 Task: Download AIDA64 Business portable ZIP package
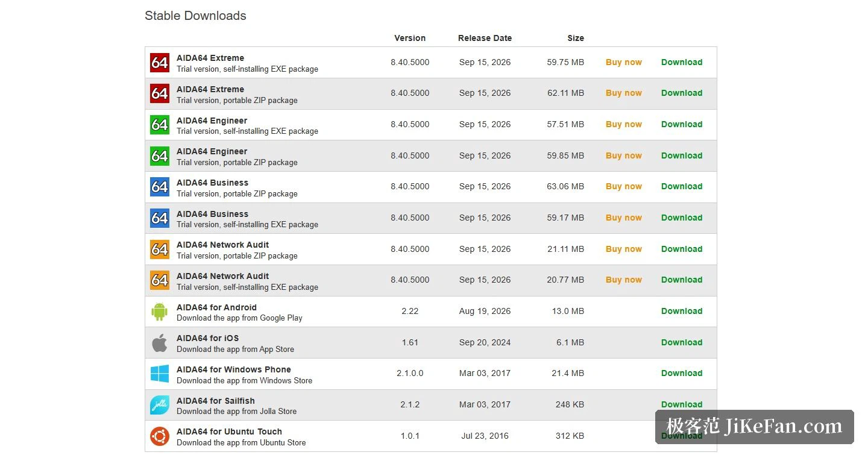tap(682, 186)
